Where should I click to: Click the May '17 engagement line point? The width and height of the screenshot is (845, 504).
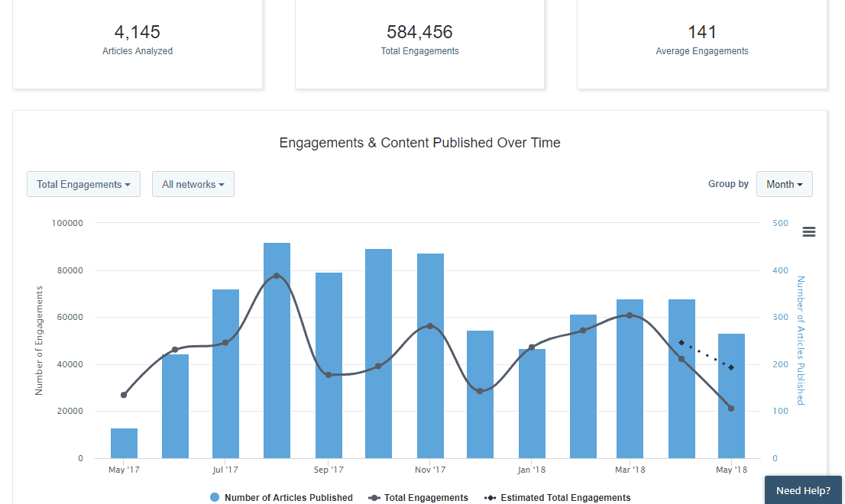(x=124, y=396)
